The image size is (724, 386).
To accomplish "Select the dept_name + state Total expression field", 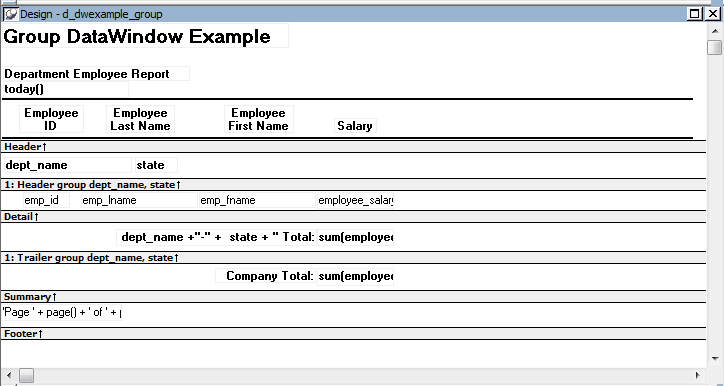I will pos(216,237).
